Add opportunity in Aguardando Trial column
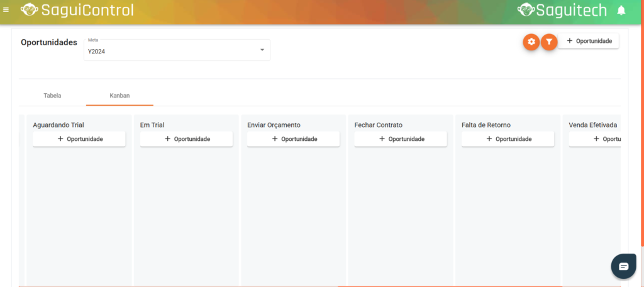 (79, 139)
